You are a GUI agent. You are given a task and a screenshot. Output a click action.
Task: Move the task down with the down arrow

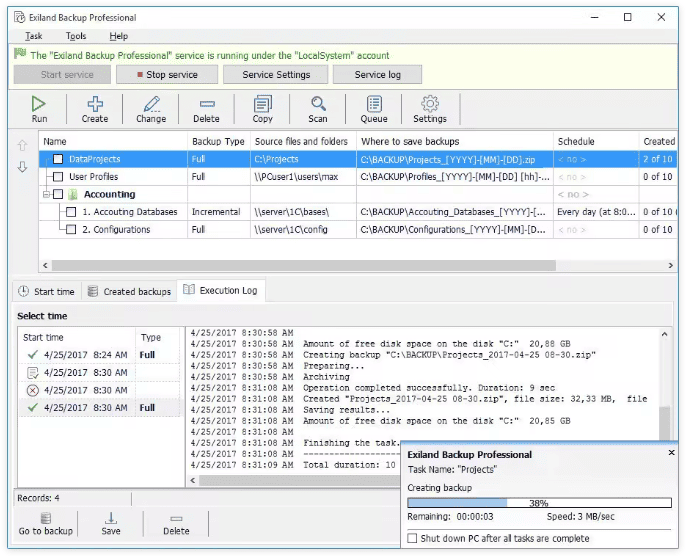coord(22,167)
